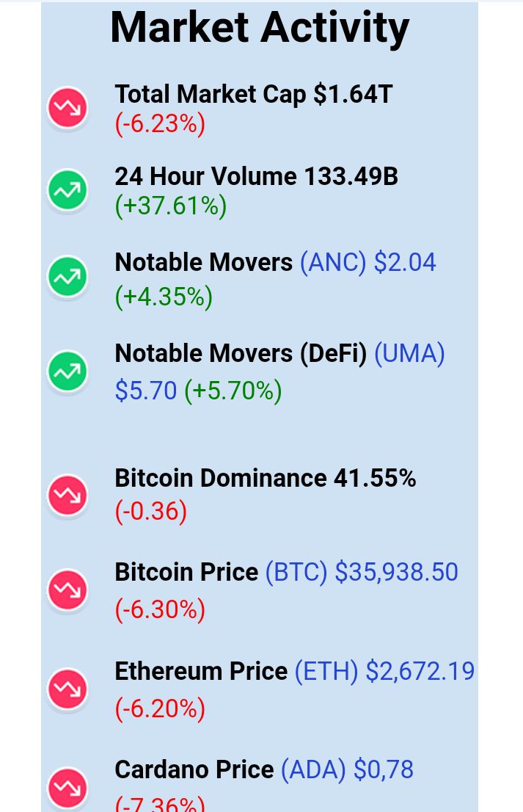Open the (BTC) ticker link
Image resolution: width=523 pixels, height=812 pixels.
pos(296,573)
